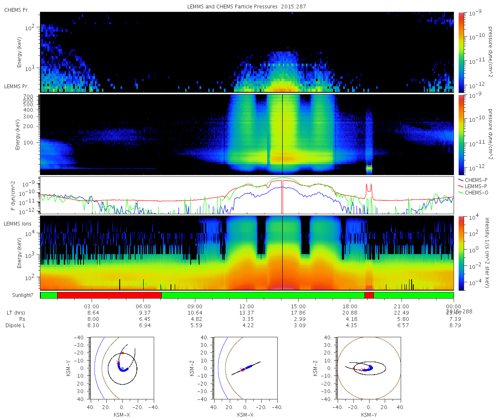Click the 03:00 time tick label
Screen dimensions: 504x420
(92, 306)
